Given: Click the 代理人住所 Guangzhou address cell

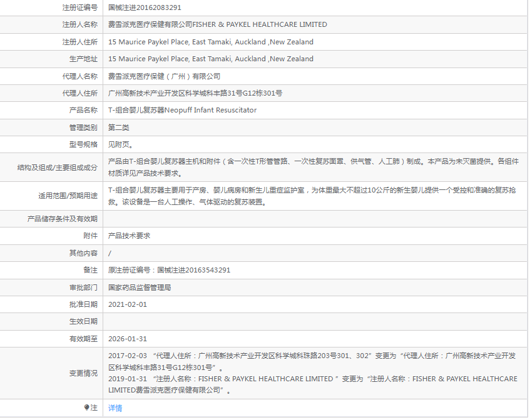Looking at the screenshot, I should coord(200,92).
